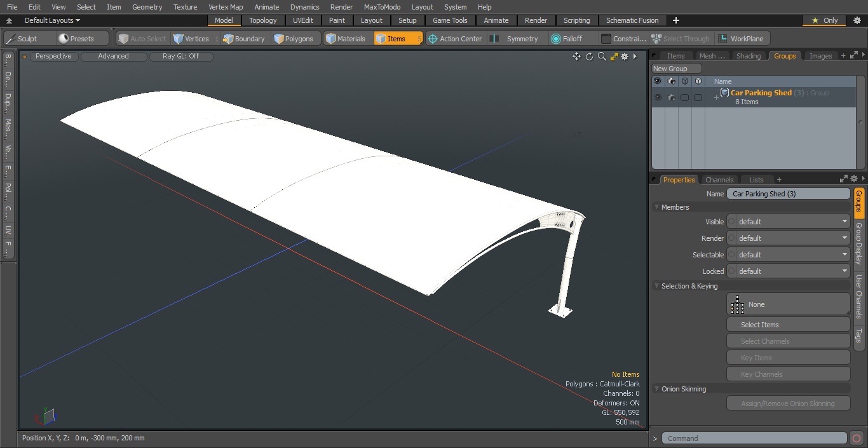Maximize viewport with yellow expand icon
Screen dimensions: 868x448
point(614,57)
